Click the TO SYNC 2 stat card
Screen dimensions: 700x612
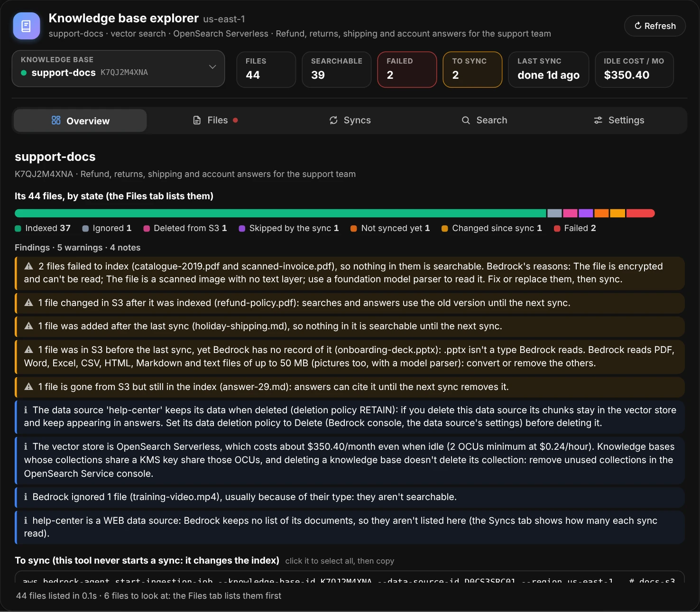[x=472, y=69]
